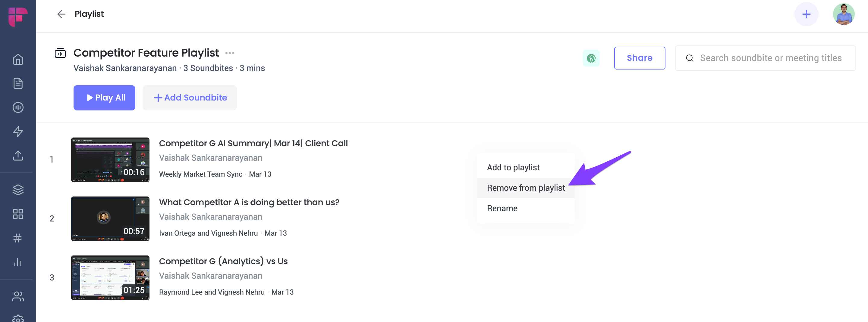
Task: Open the three-dot menu beside playlist title
Action: coord(229,53)
